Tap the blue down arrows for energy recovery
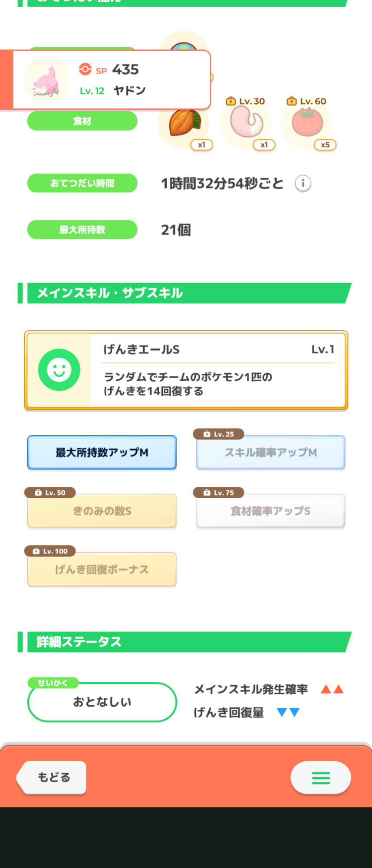 (288, 713)
